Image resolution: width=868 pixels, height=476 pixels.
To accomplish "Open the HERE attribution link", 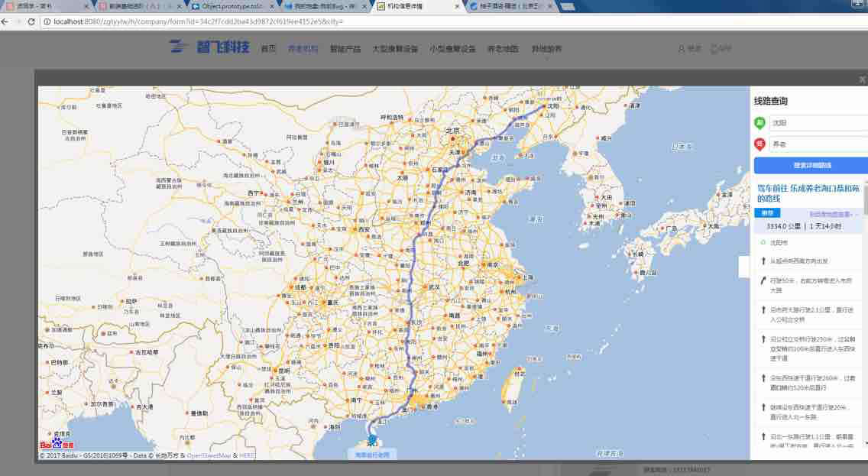I will click(x=247, y=455).
